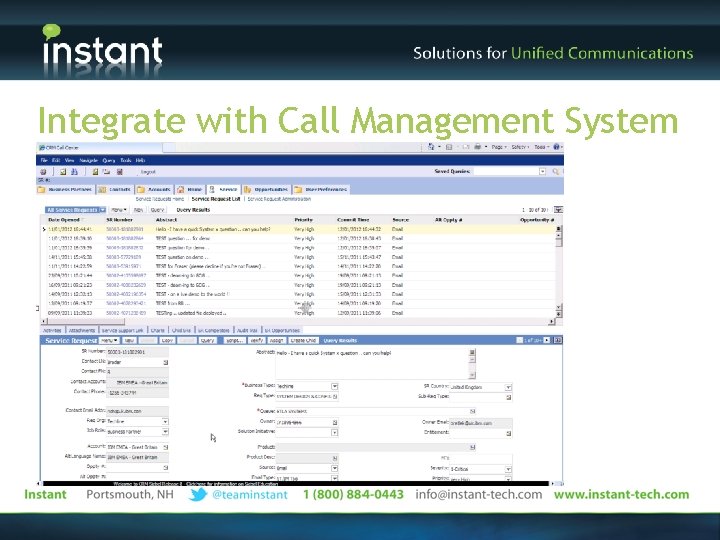
Task: Open the View menu
Action: pos(69,160)
